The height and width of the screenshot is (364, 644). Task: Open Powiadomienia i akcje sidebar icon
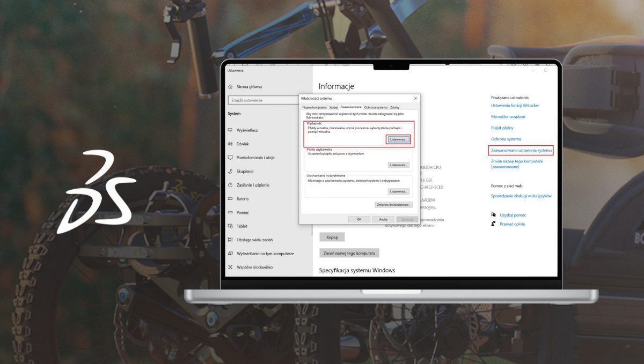click(x=230, y=158)
